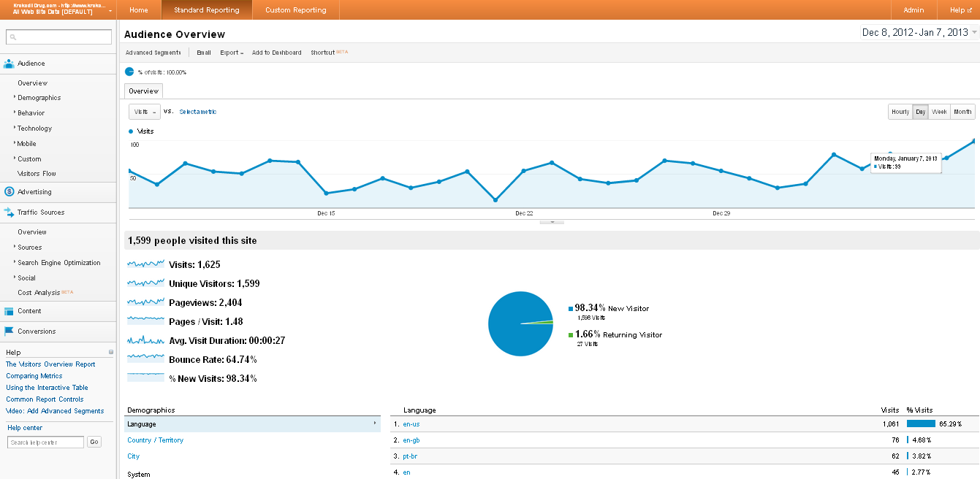Switch chart to Week view

[939, 112]
